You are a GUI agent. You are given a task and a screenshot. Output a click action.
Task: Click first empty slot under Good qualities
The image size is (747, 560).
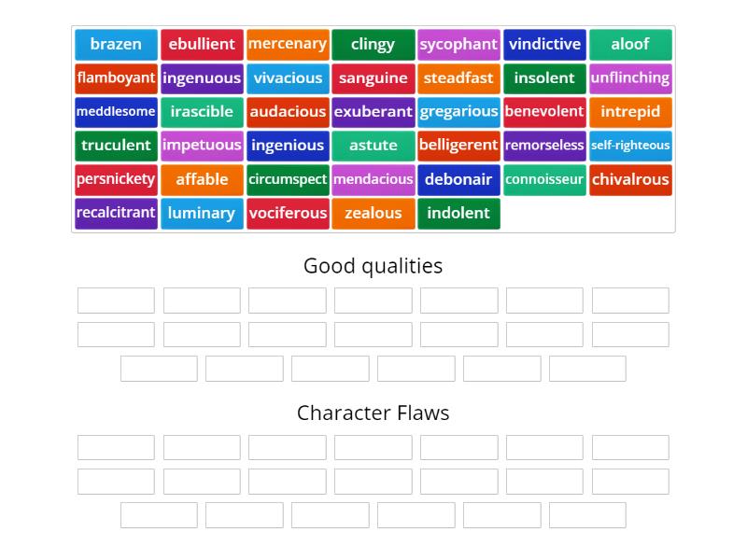coord(116,301)
